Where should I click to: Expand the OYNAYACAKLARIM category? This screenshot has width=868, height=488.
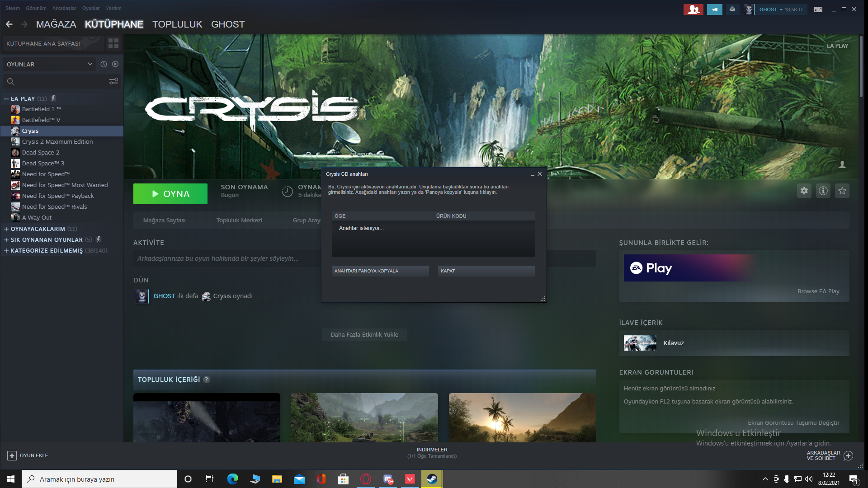6,229
